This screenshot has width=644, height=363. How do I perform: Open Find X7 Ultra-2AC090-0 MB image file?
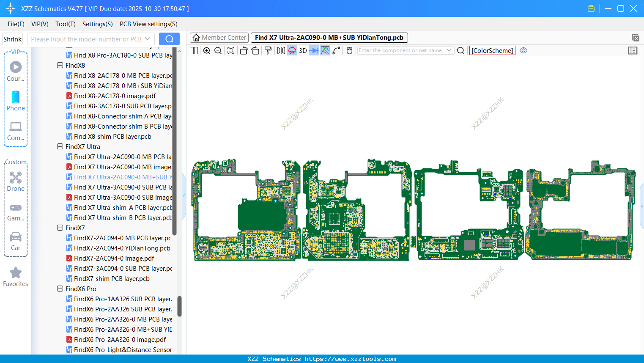tap(119, 167)
